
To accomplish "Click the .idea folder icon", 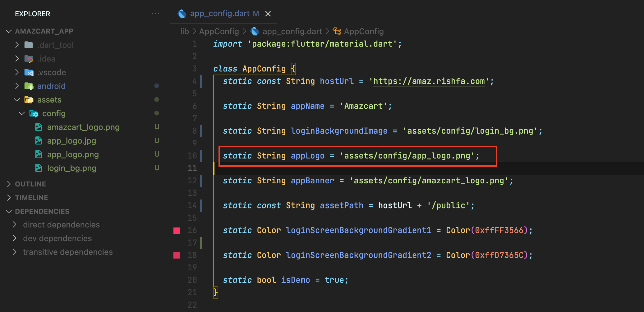I will [x=29, y=59].
